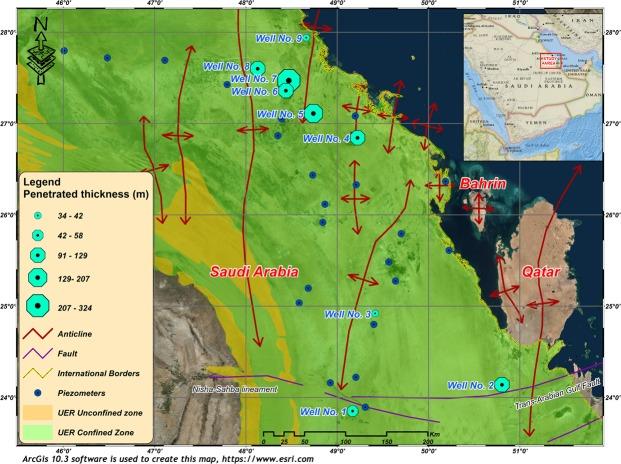The height and width of the screenshot is (464, 621).
Task: Click the Well No. 8 marker
Action: (258, 67)
